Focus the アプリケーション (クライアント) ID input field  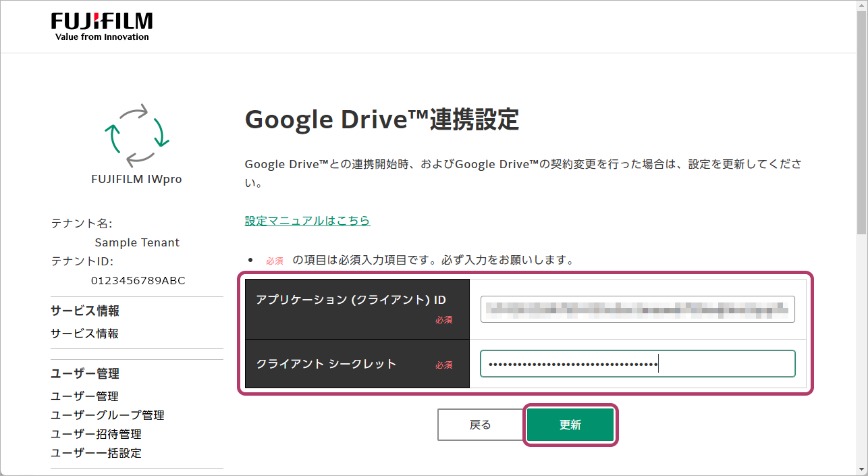pos(637,309)
